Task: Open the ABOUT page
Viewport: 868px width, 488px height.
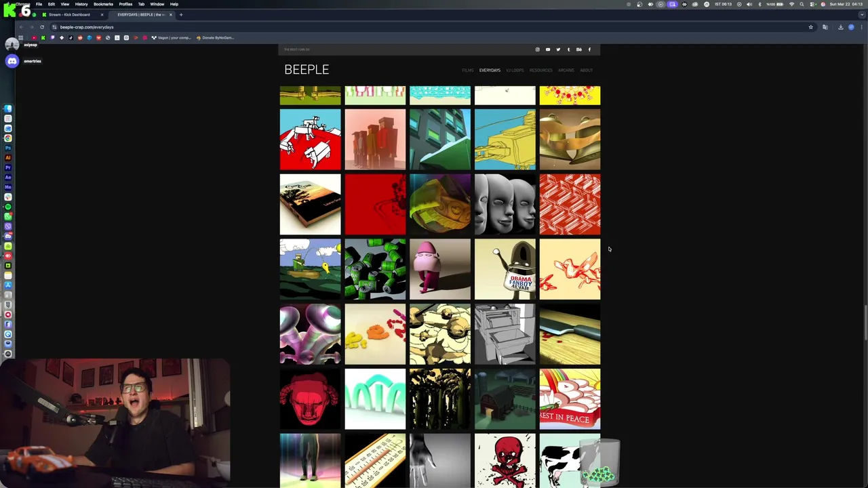Action: (587, 70)
